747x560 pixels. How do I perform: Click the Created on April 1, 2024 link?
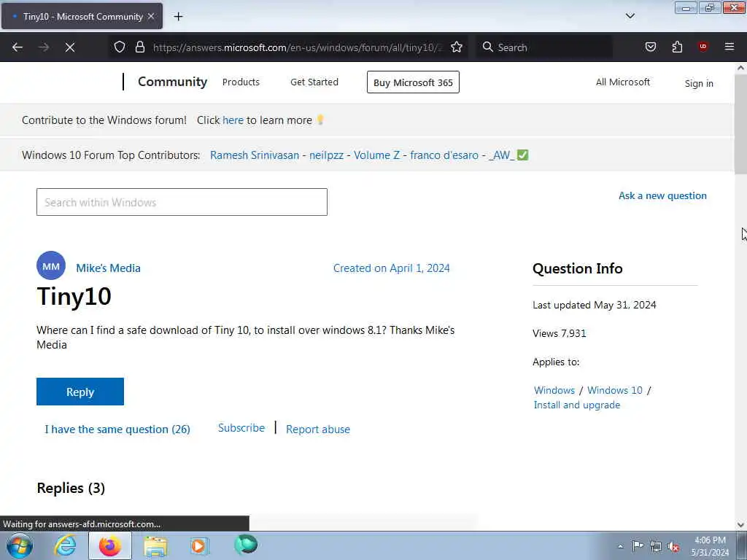click(x=391, y=268)
